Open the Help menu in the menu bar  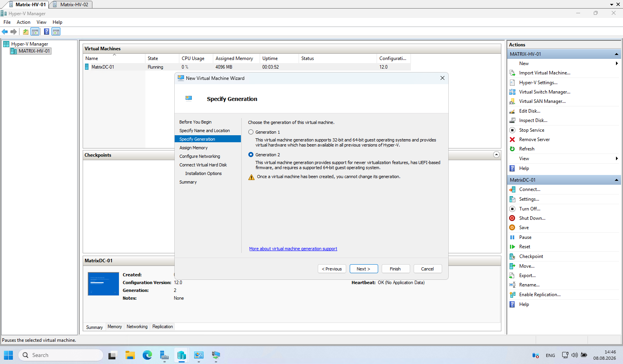[x=57, y=22]
